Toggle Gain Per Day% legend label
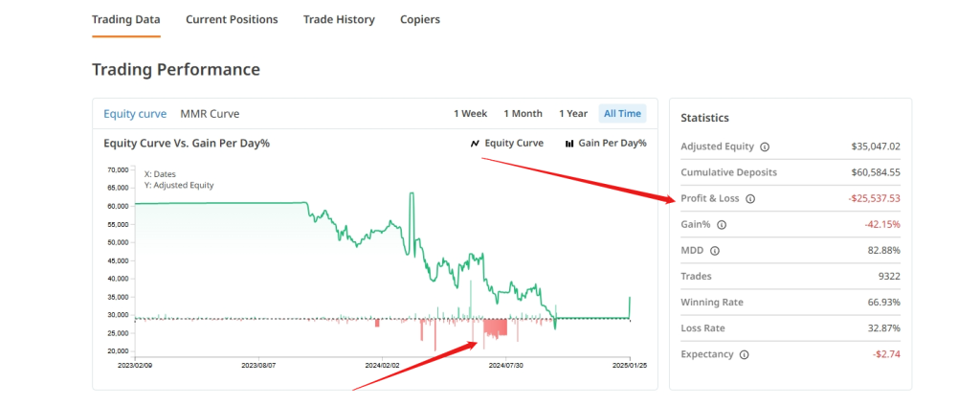This screenshot has width=980, height=406. coord(612,144)
